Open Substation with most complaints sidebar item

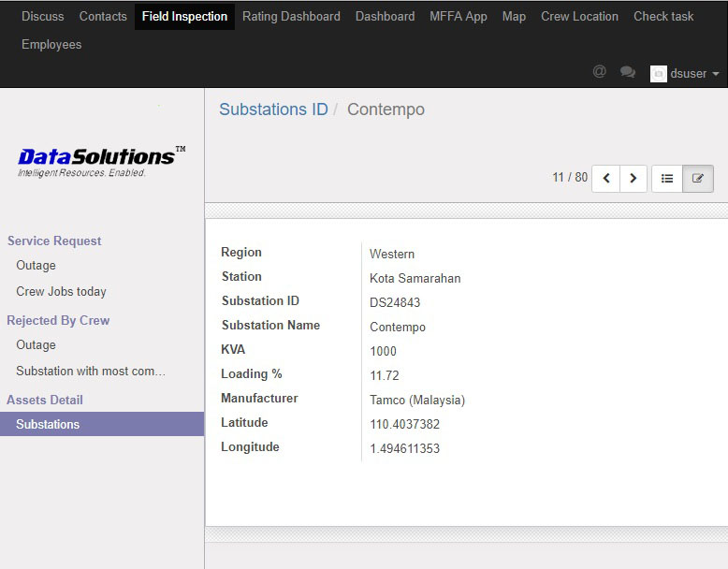(91, 371)
